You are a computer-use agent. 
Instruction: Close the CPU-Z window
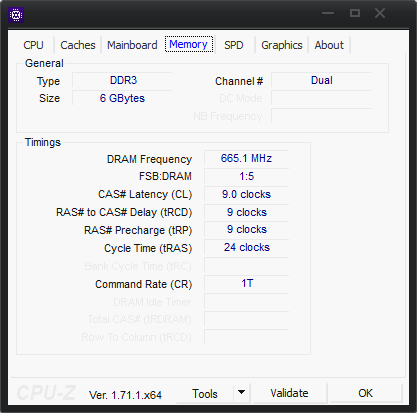point(380,13)
